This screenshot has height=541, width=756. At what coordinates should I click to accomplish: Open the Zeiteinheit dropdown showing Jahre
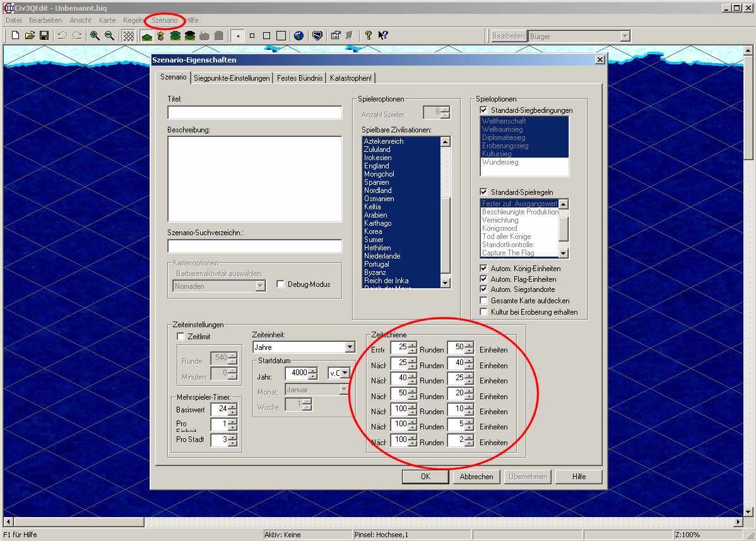tap(350, 347)
